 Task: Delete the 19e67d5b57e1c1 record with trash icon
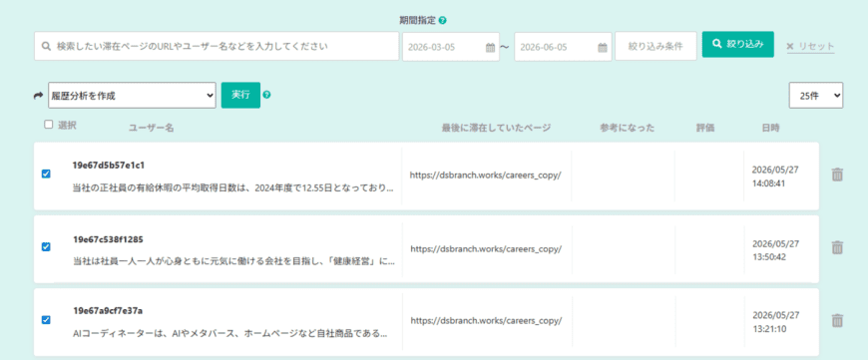coord(837,175)
